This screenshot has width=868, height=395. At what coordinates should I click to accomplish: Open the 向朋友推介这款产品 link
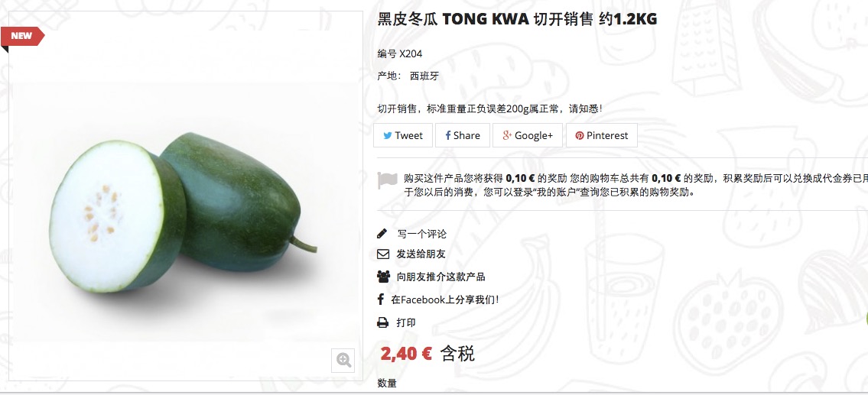coord(441,277)
